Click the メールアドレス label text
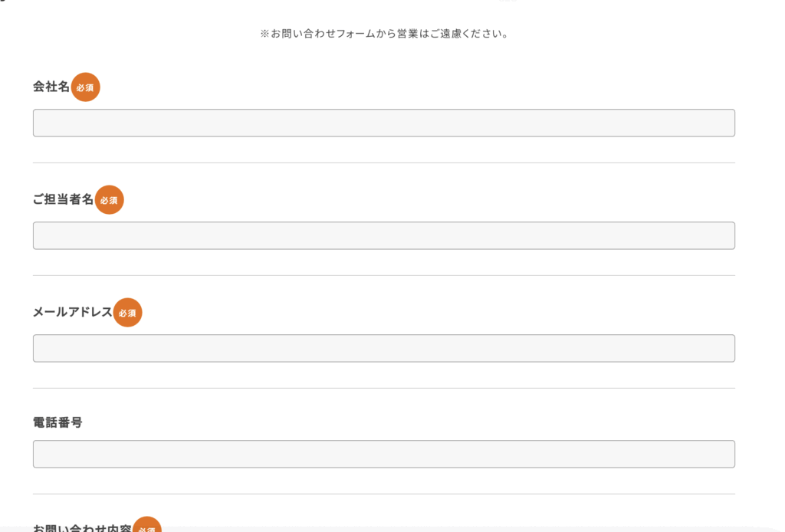The width and height of the screenshot is (785, 532). pos(72,313)
